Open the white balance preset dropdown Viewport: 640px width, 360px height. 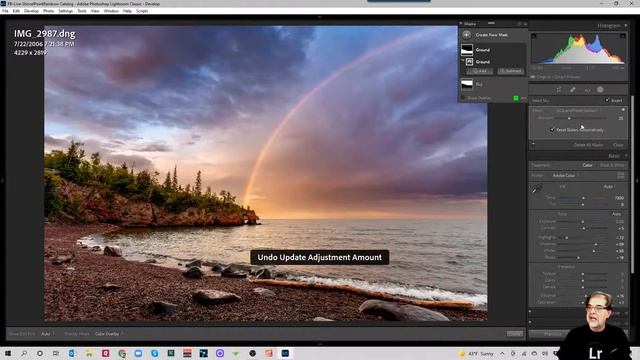click(x=609, y=187)
